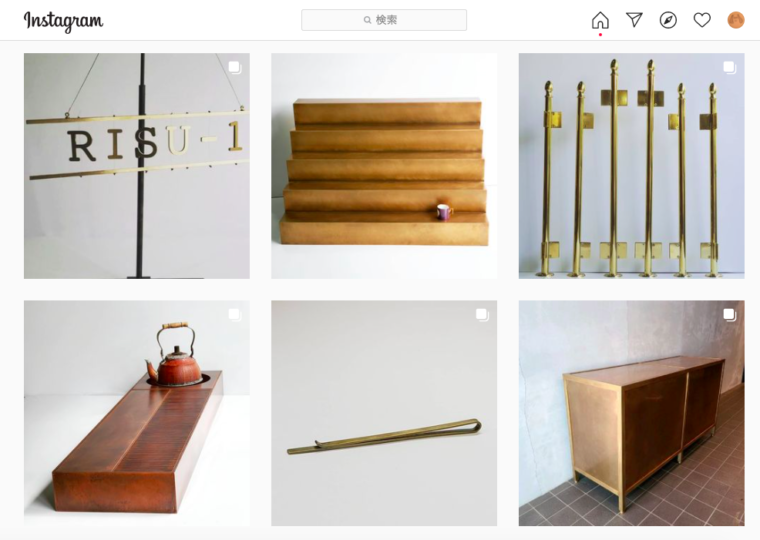Open the activity heart icon
This screenshot has width=760, height=540.
click(702, 20)
